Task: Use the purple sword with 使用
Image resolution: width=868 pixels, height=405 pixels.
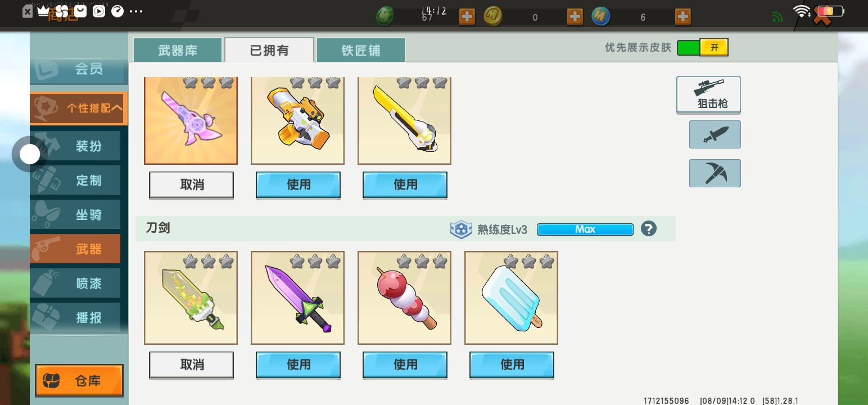Action: coord(298,365)
